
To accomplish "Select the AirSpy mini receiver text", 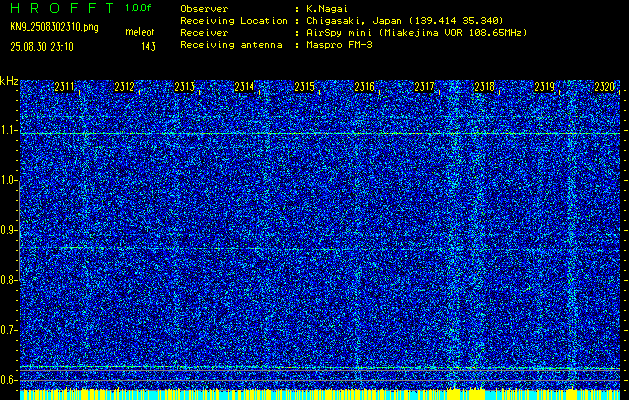I will 416,32.
